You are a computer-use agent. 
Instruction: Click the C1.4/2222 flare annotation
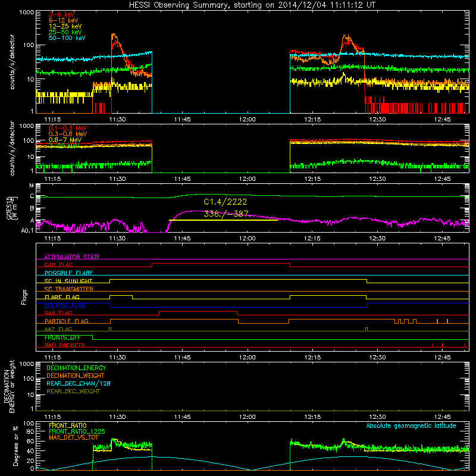(x=226, y=202)
